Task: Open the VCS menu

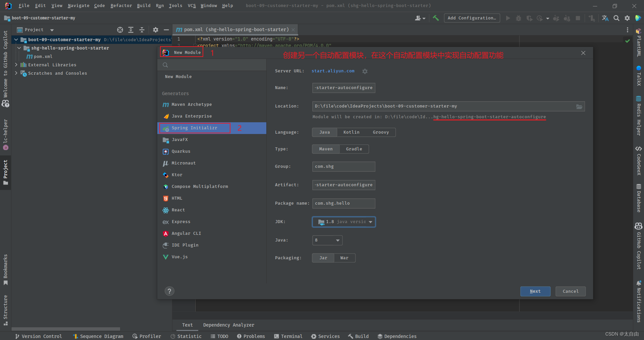Action: click(192, 6)
